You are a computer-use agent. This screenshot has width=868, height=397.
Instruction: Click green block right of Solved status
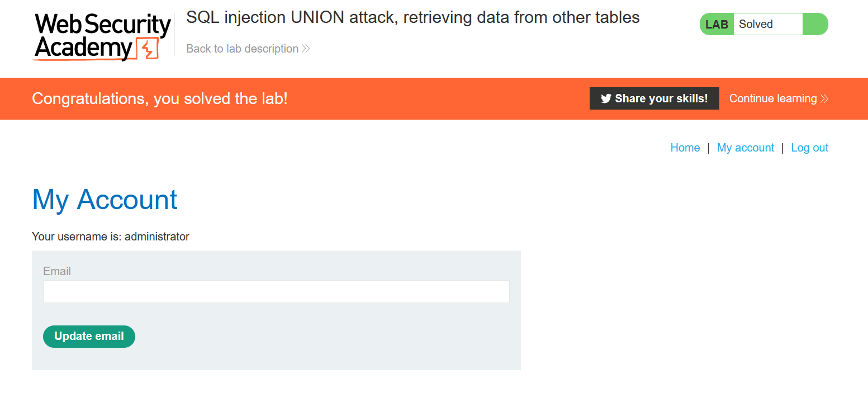(x=814, y=25)
